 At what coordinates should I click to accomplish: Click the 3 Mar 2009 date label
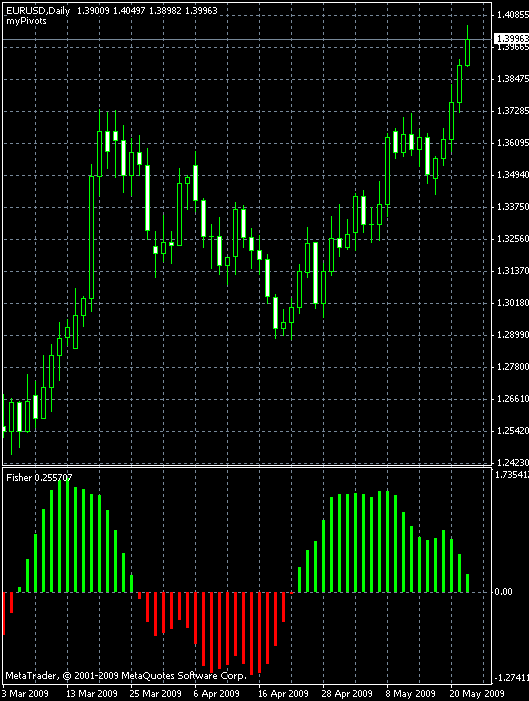click(x=25, y=693)
